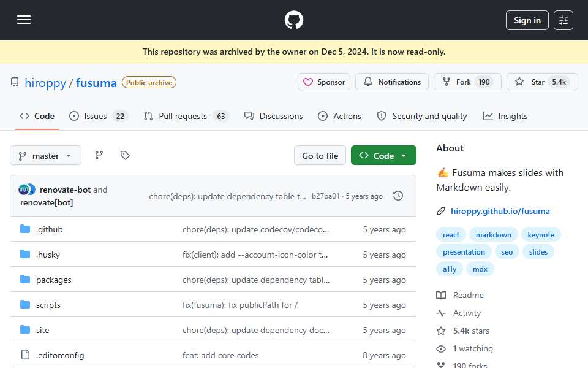Visit hiroppy.github.io/fusuma website link
The width and height of the screenshot is (588, 368).
click(500, 211)
